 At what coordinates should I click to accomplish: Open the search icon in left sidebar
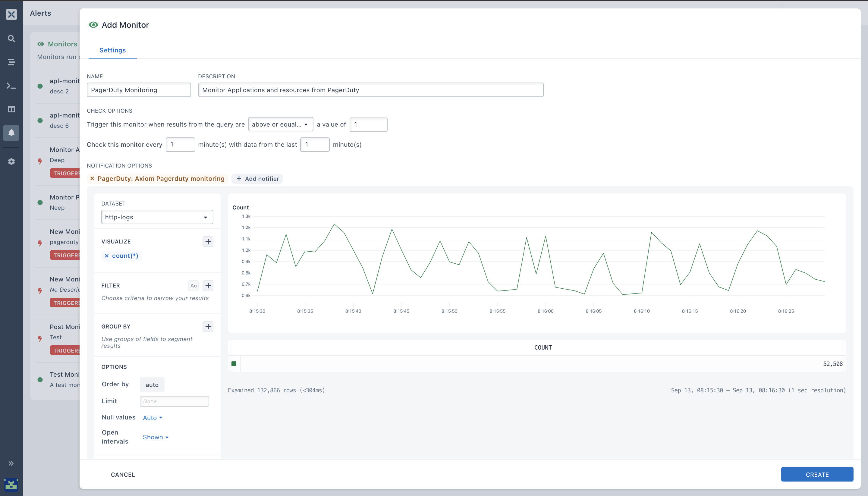(x=11, y=39)
